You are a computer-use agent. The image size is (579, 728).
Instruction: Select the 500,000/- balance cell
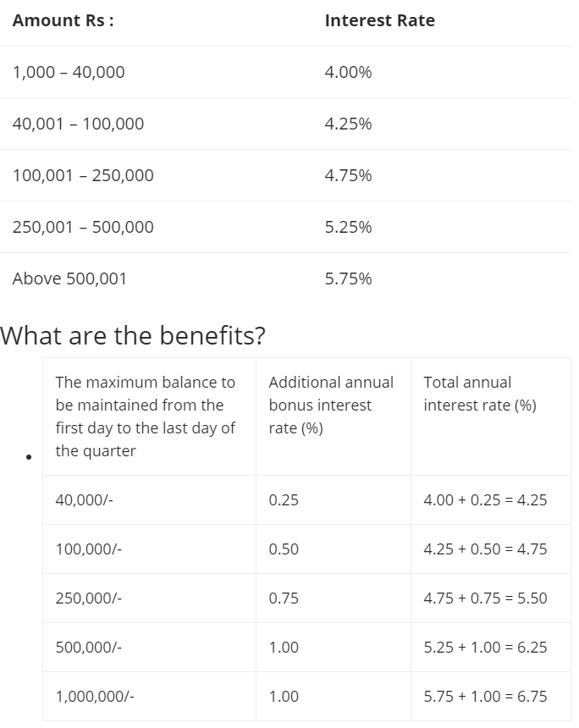[x=89, y=648]
